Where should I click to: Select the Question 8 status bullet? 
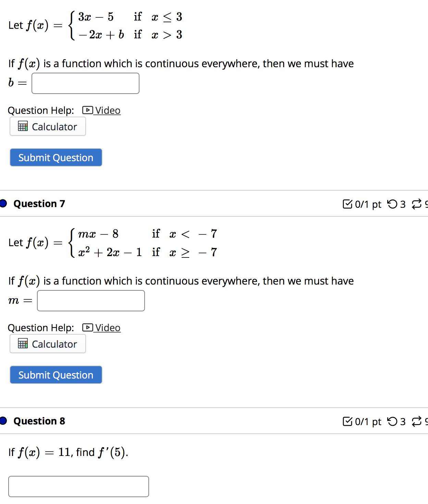[3, 421]
